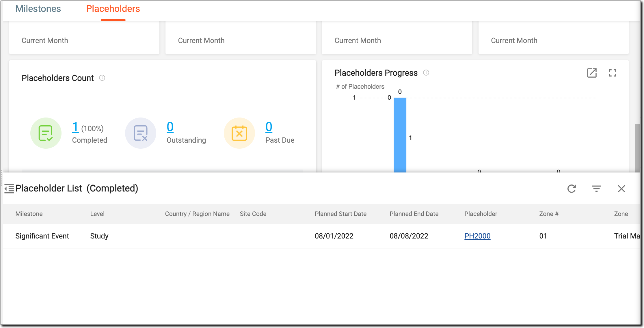Open the PH2000 placeholder link
The height and width of the screenshot is (328, 644).
pyautogui.click(x=477, y=236)
